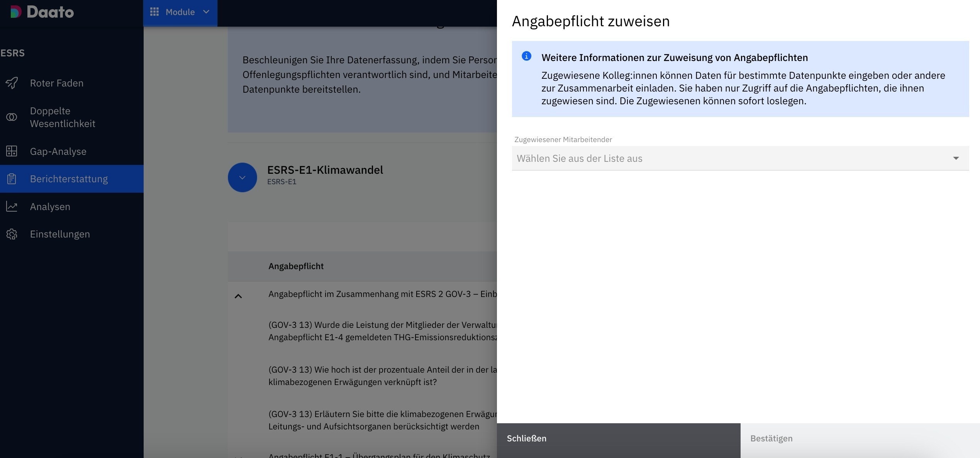This screenshot has width=980, height=458.
Task: Select the Roter Faden menu entry
Action: [x=57, y=83]
